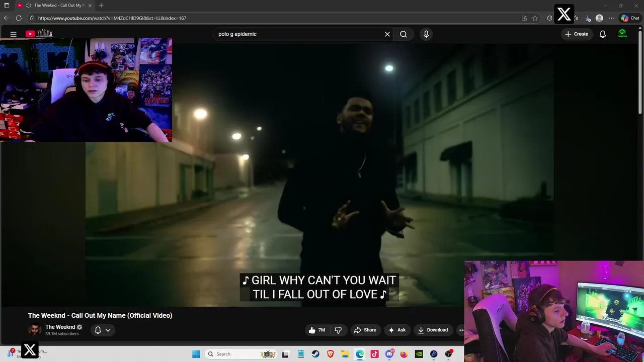Launch Firefox from the taskbar
This screenshot has width=644, height=362.
(x=404, y=354)
